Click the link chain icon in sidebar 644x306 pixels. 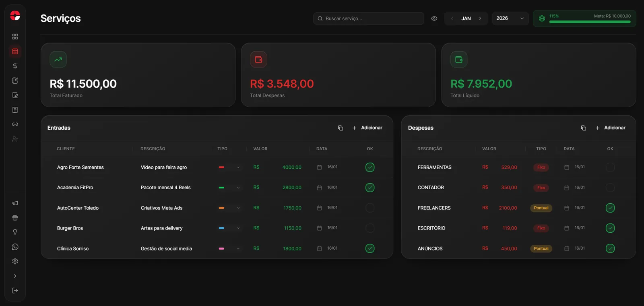point(15,124)
